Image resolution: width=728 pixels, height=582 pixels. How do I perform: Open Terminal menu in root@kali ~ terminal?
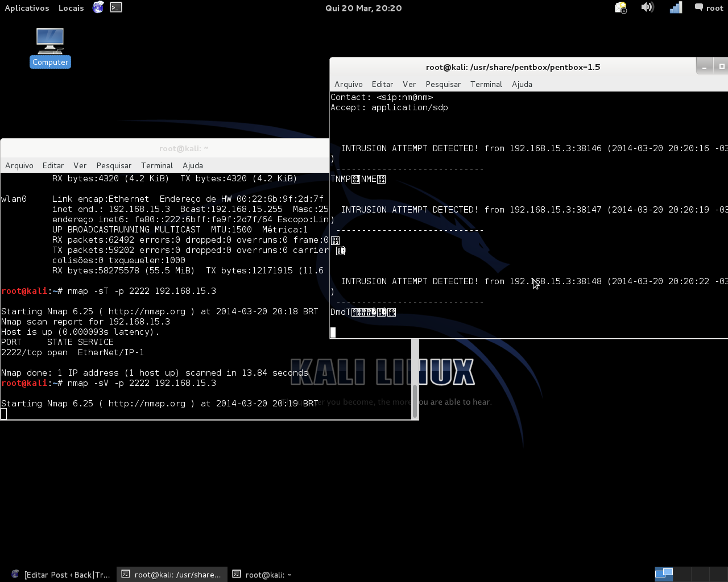(157, 165)
